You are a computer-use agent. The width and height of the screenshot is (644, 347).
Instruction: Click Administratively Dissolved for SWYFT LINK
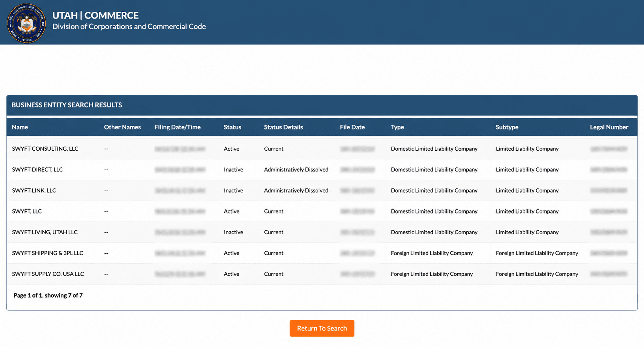tap(296, 191)
